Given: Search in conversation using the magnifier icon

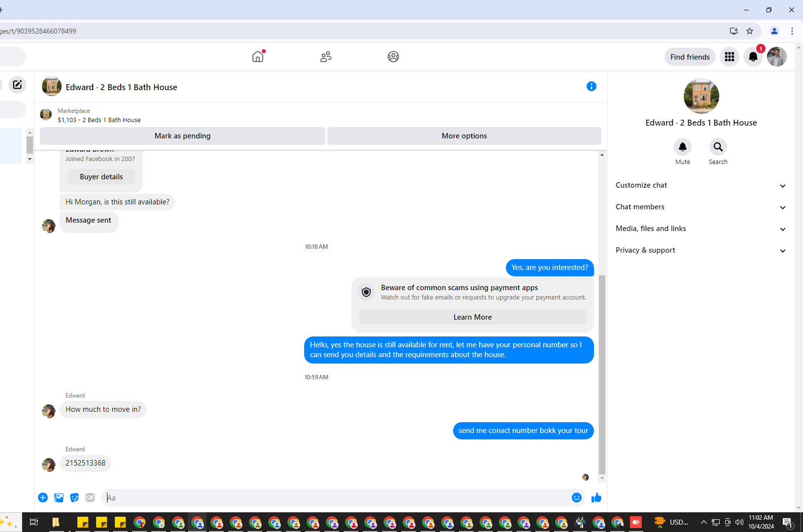Looking at the screenshot, I should [x=718, y=147].
